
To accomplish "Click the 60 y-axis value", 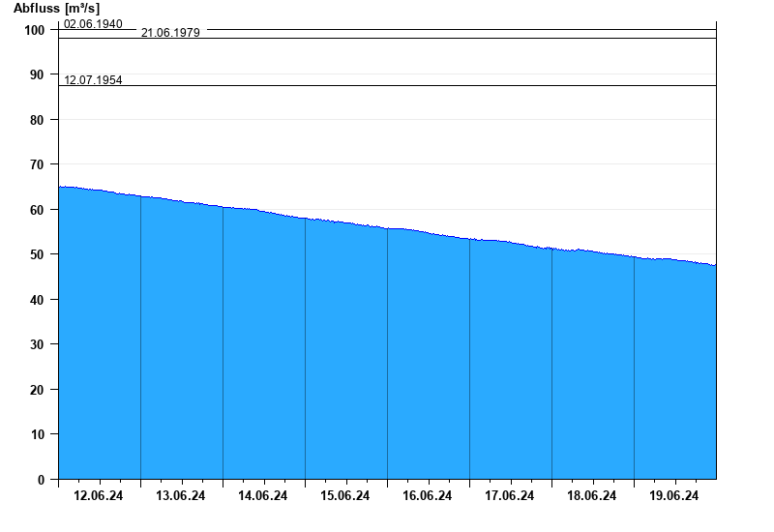I will [x=37, y=210].
